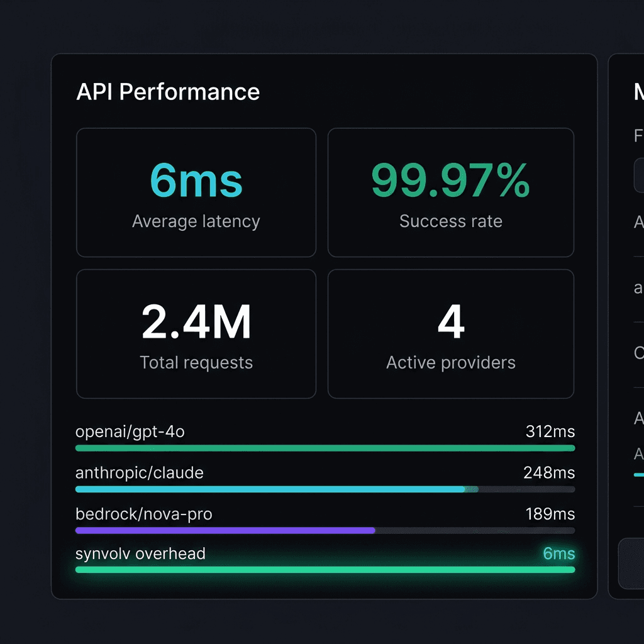Select the 6ms average latency value
This screenshot has height=644, width=644.
pos(196,180)
